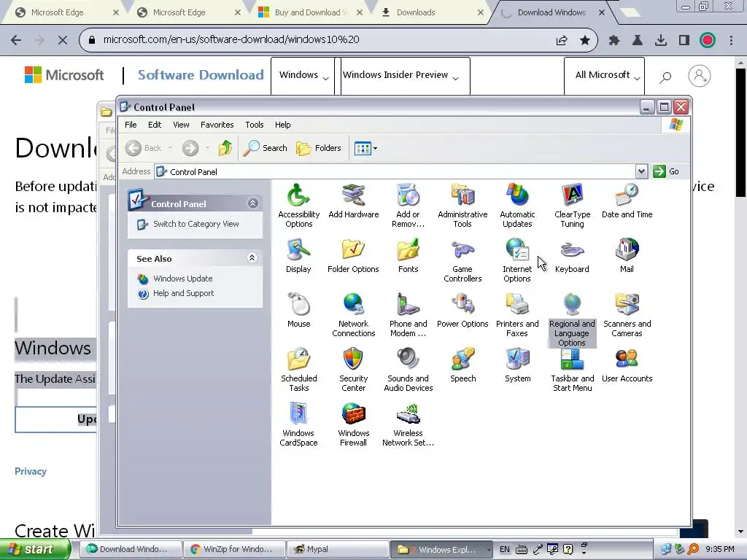Click the Up folder toolbar icon
The image size is (747, 560).
click(225, 148)
